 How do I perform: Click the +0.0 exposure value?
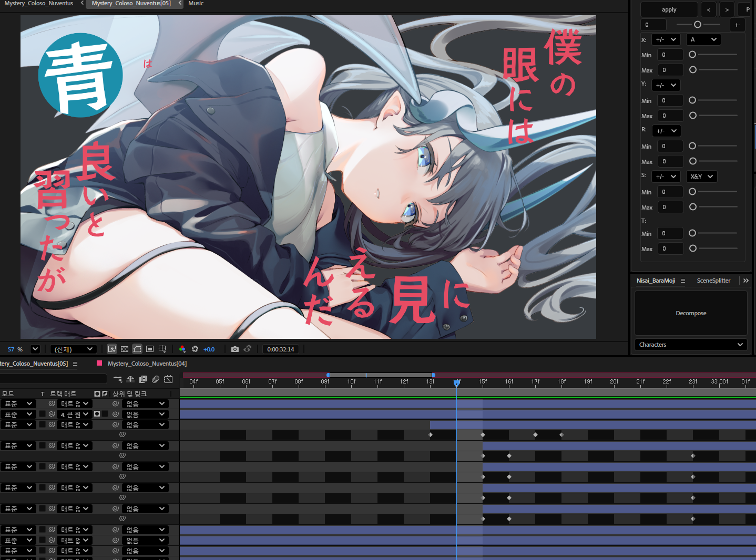(x=209, y=349)
